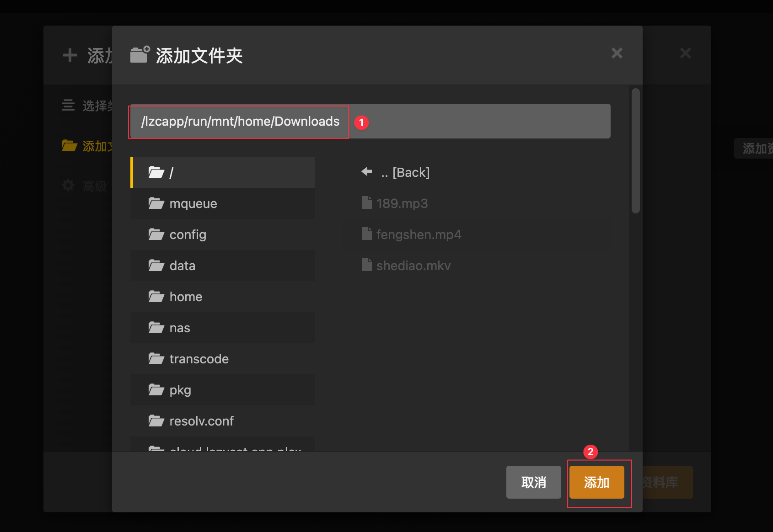Open the home folder

(223, 297)
